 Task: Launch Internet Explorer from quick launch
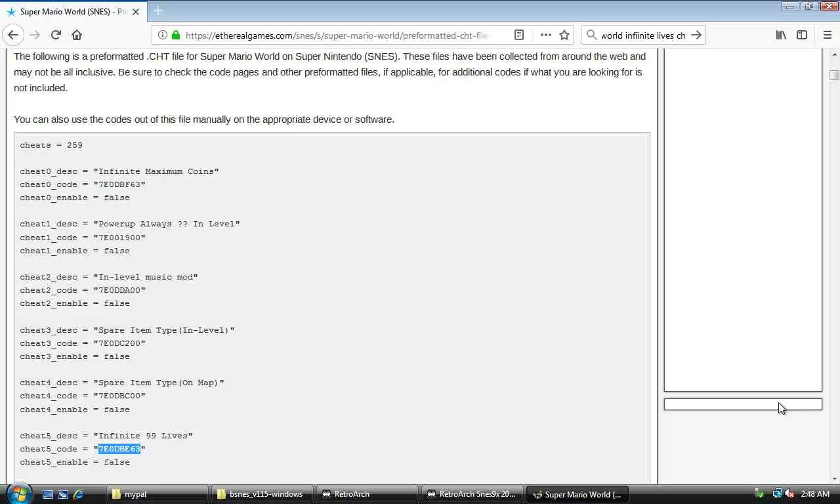[78, 494]
